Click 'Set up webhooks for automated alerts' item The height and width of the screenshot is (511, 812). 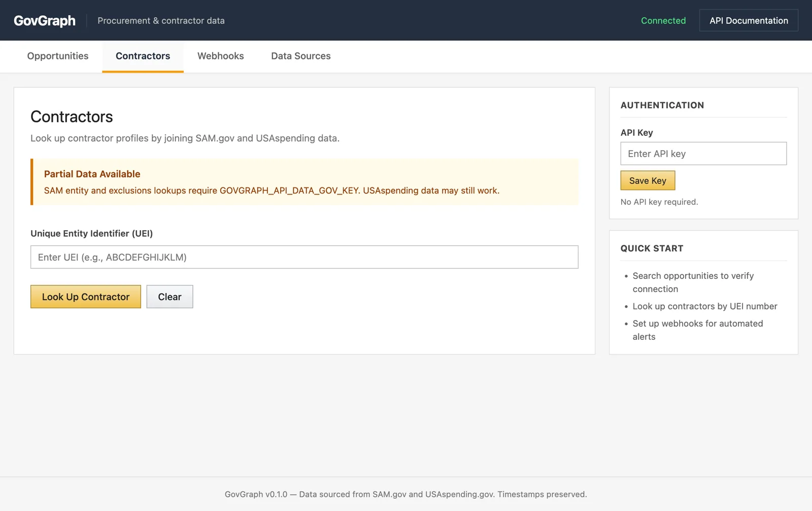pyautogui.click(x=697, y=330)
